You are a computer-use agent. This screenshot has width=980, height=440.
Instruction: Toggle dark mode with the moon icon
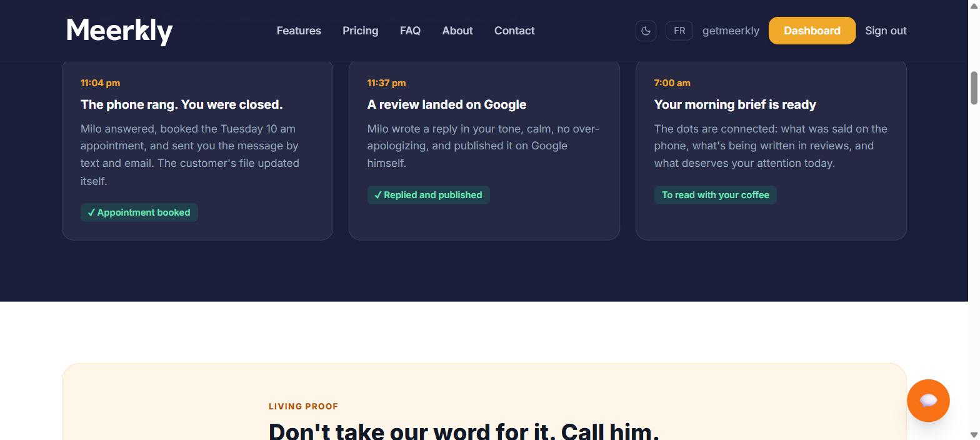(x=646, y=31)
